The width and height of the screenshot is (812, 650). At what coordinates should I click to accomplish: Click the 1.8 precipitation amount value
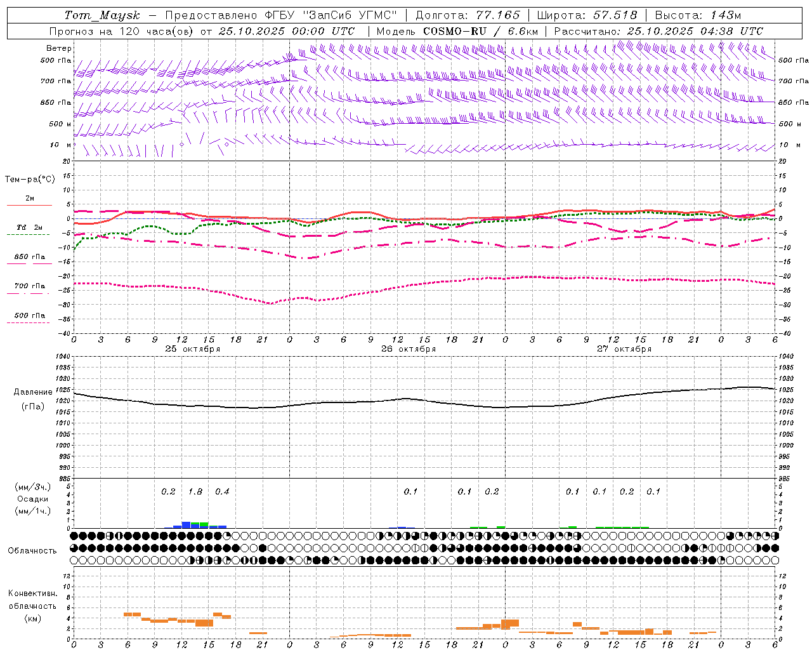(x=195, y=491)
